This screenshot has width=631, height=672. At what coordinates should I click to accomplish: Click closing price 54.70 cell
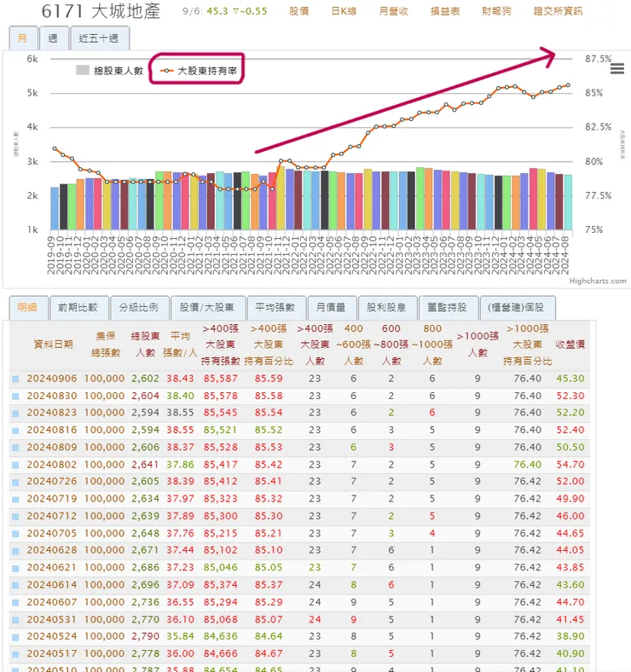click(x=570, y=465)
